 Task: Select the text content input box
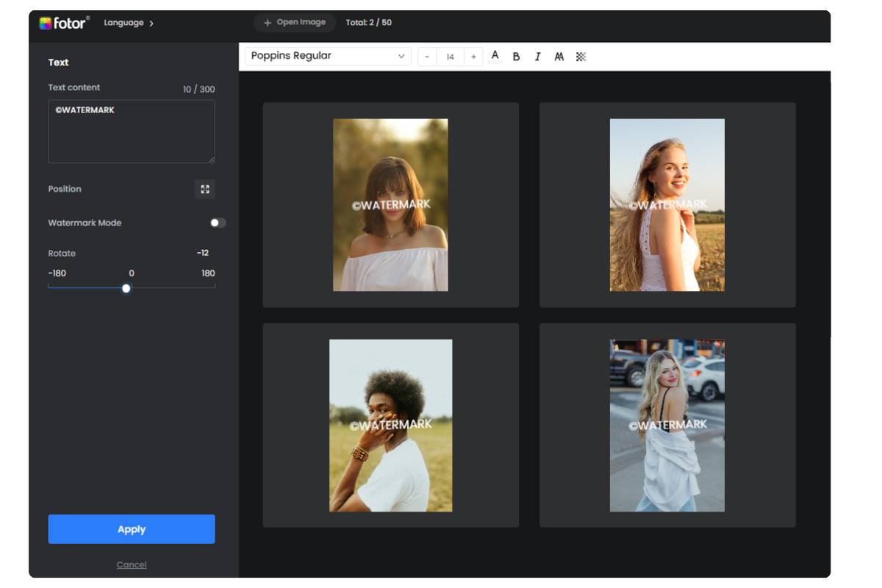click(131, 130)
